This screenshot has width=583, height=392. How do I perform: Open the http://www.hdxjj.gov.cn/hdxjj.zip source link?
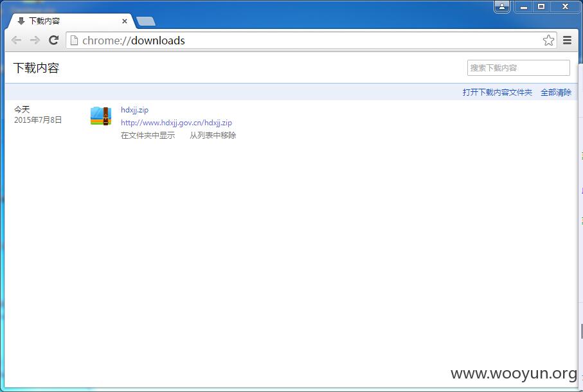[x=176, y=122]
